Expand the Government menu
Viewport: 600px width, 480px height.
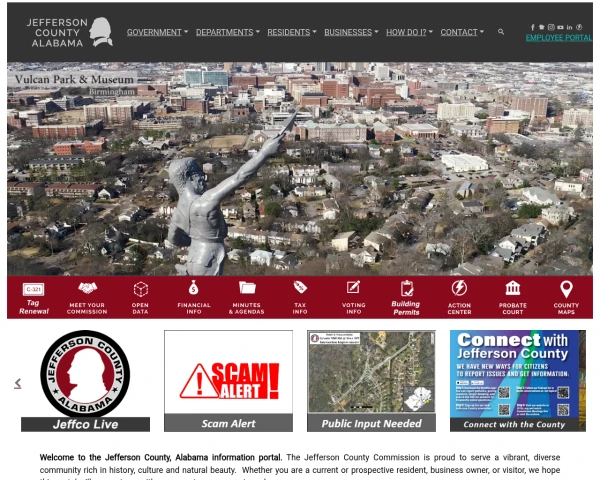click(157, 32)
